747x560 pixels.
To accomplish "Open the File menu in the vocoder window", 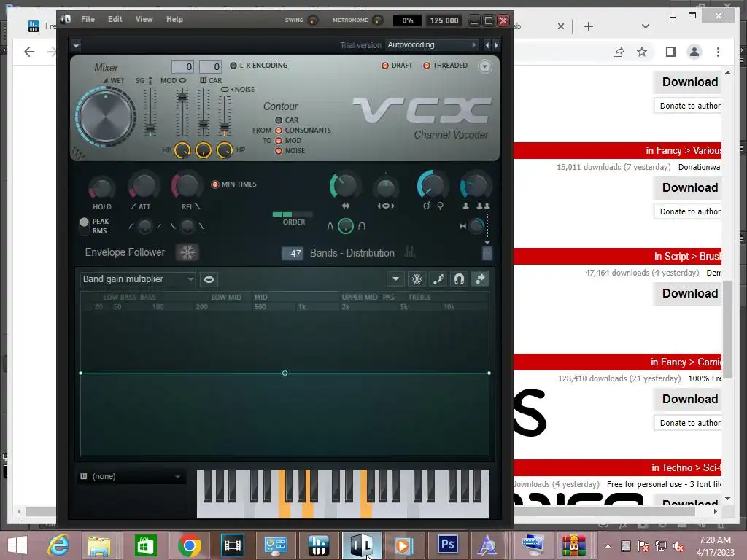I will 88,19.
